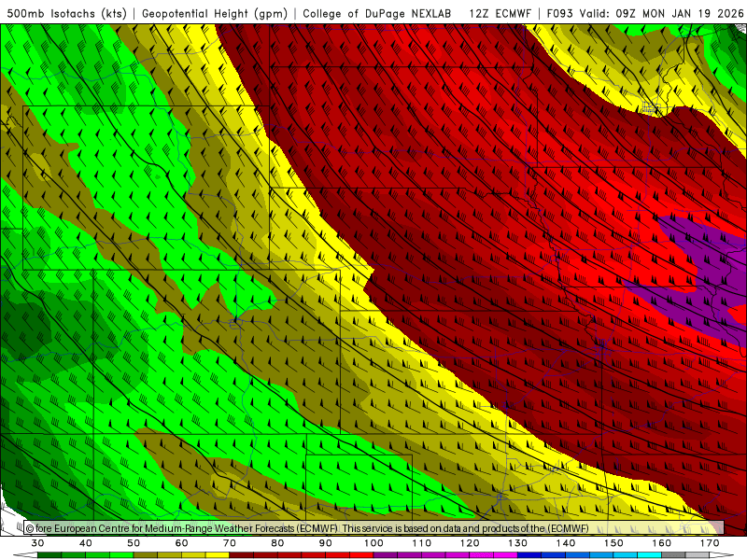Click the legend value "60"

tap(181, 543)
